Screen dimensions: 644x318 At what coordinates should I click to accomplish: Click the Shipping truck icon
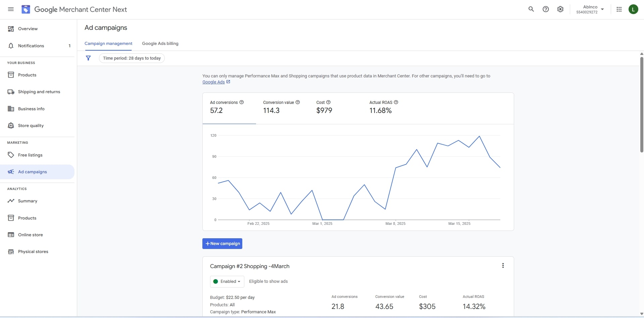tap(11, 92)
